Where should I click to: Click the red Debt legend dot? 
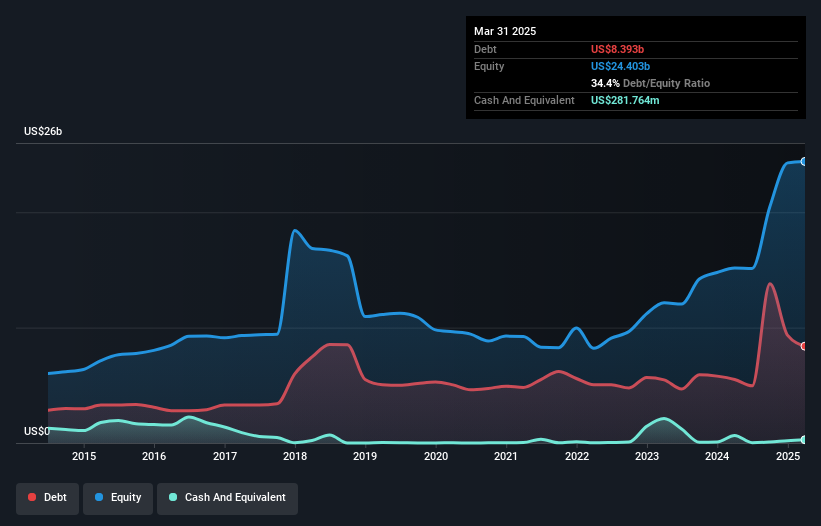[x=32, y=497]
